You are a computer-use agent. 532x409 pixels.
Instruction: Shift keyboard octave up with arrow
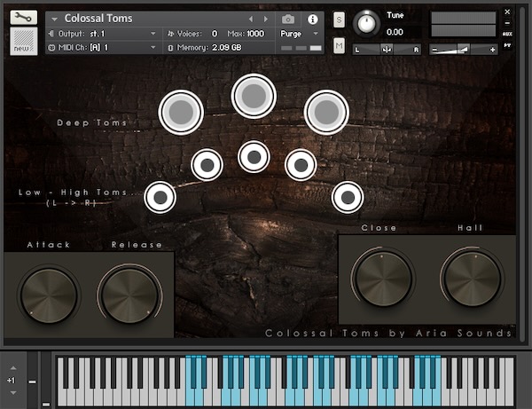point(13,368)
